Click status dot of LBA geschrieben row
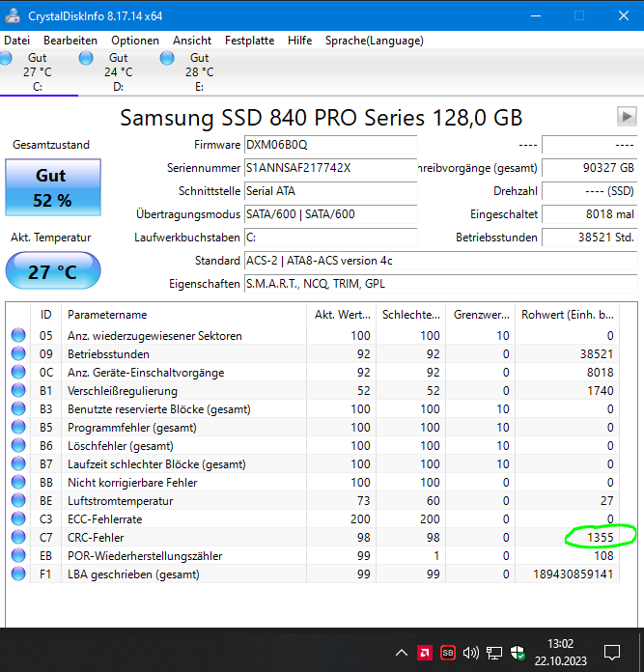This screenshot has height=672, width=644. tap(18, 574)
